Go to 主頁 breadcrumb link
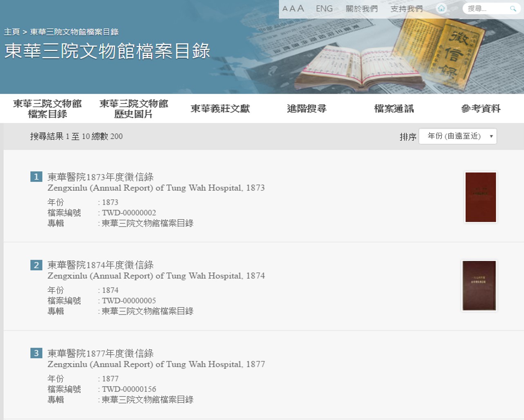 point(12,31)
